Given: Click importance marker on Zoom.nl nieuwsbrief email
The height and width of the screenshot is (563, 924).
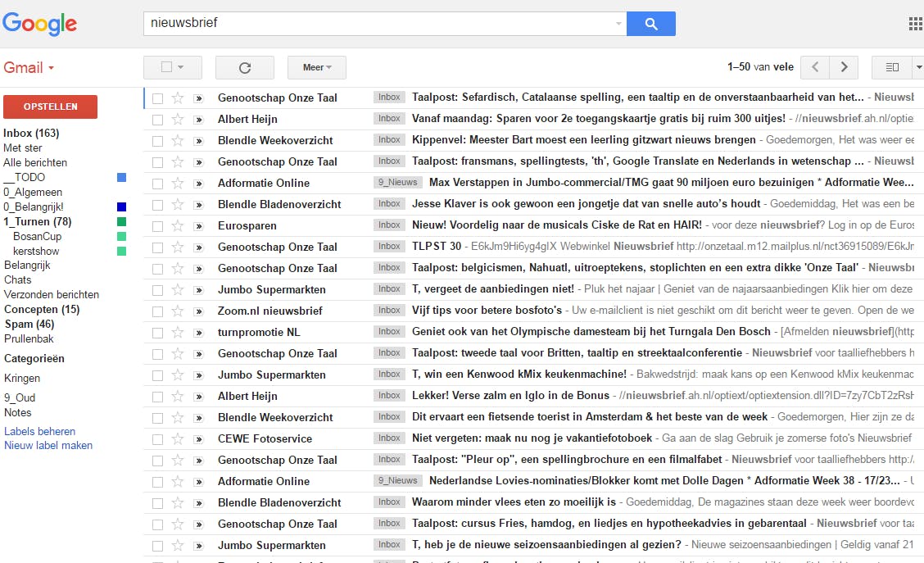Looking at the screenshot, I should pyautogui.click(x=198, y=311).
